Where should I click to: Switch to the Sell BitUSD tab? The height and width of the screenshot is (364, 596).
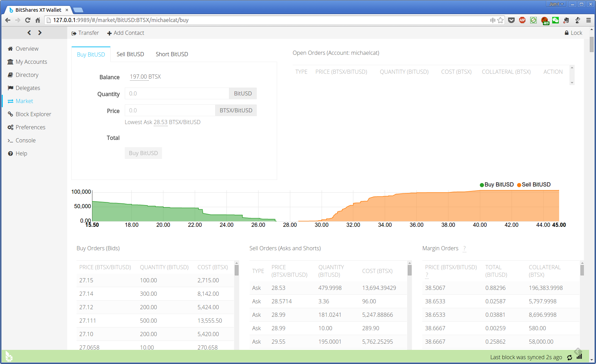(130, 54)
